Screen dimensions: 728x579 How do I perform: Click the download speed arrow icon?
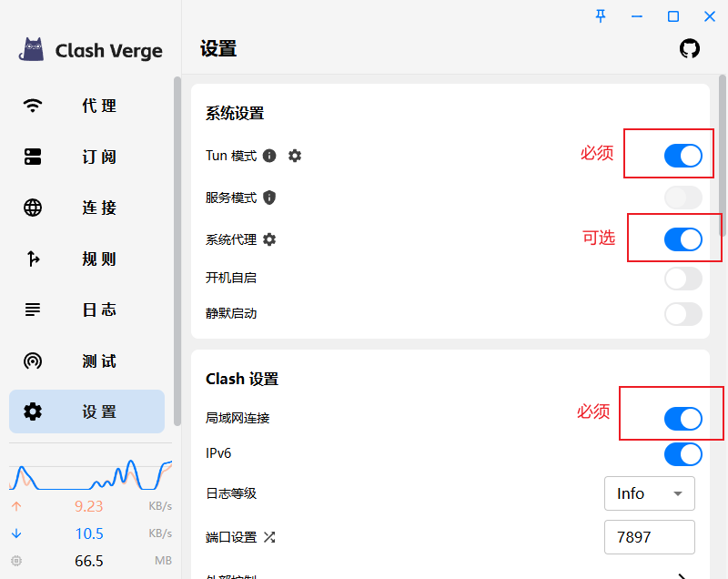click(16, 533)
